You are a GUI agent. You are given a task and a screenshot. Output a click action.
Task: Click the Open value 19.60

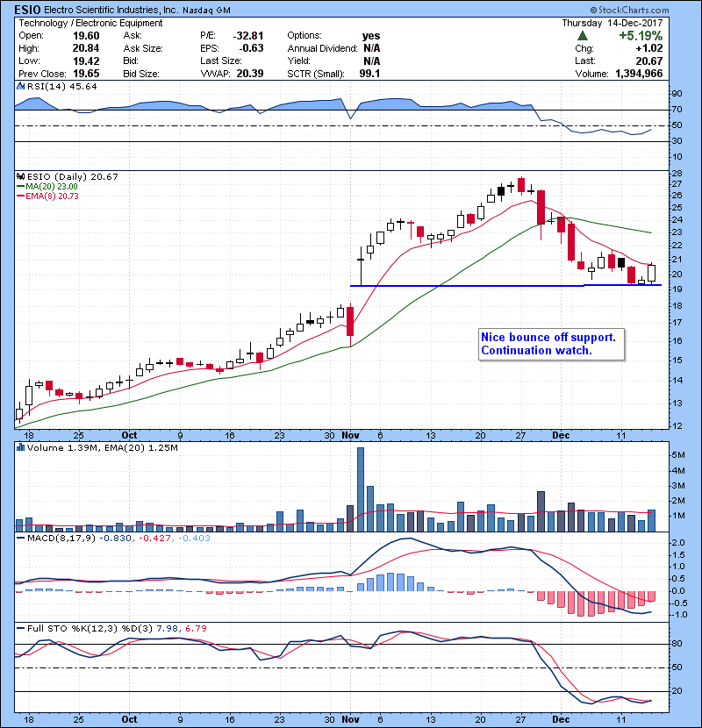coord(86,36)
